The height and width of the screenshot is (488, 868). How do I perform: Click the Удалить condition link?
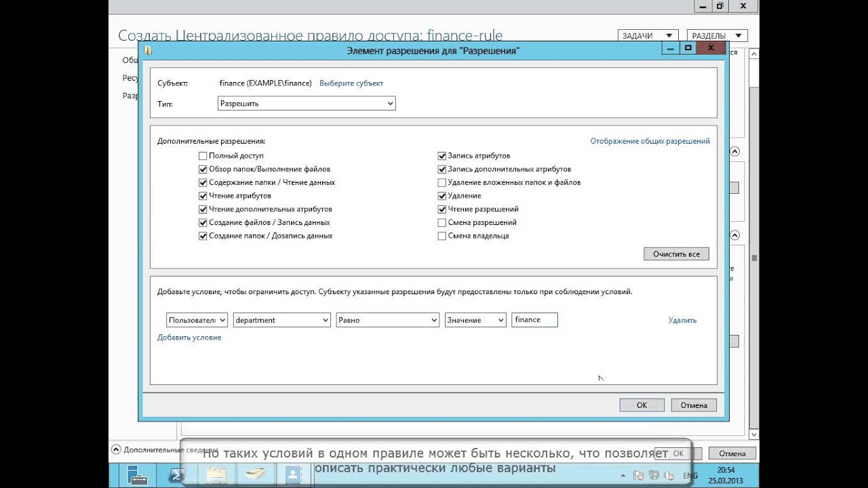coord(682,320)
